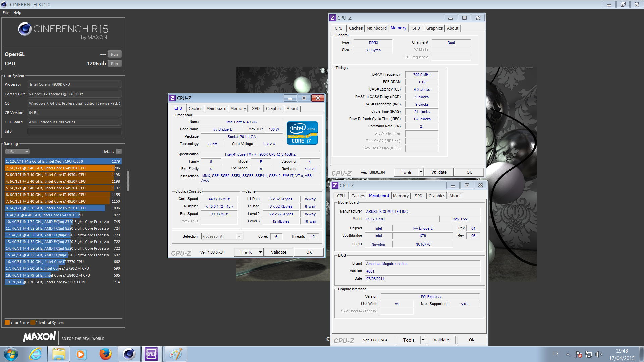The width and height of the screenshot is (644, 362).
Task: Click the taskbar clock 19:48
Action: point(622,351)
